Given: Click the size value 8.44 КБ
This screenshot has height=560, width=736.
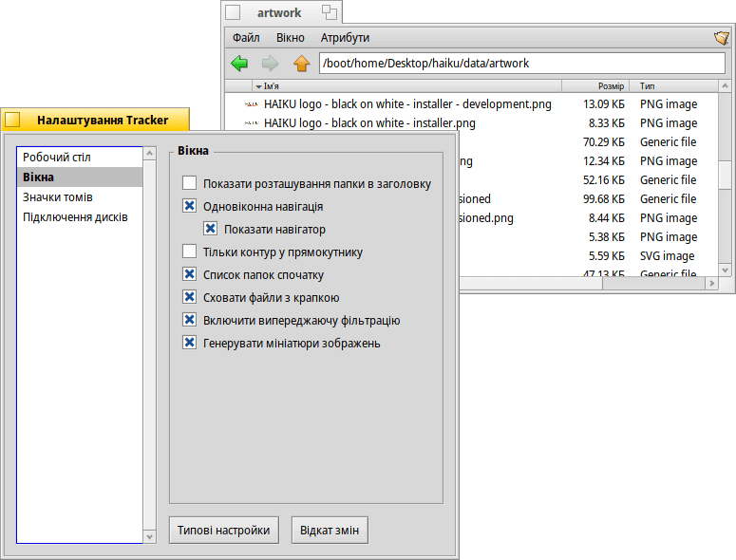Looking at the screenshot, I should pos(607,218).
